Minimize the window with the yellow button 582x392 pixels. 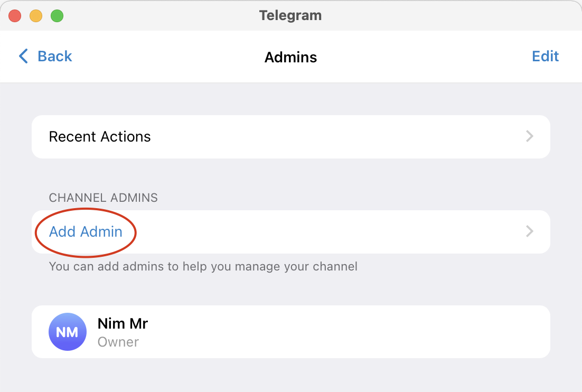click(36, 16)
